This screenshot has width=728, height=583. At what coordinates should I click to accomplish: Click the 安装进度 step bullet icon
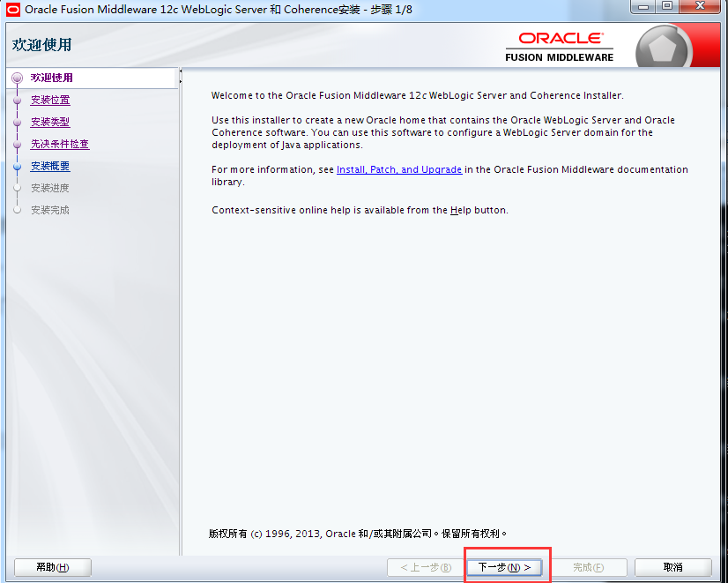coord(17,188)
